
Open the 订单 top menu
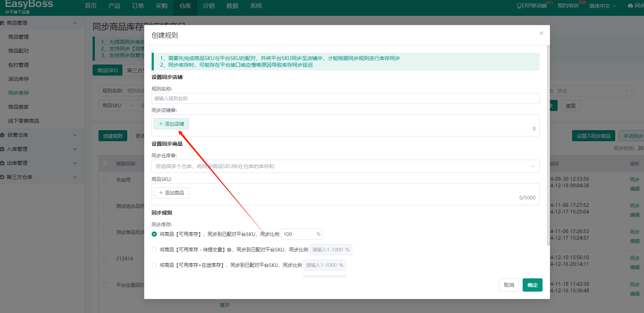pyautogui.click(x=138, y=6)
